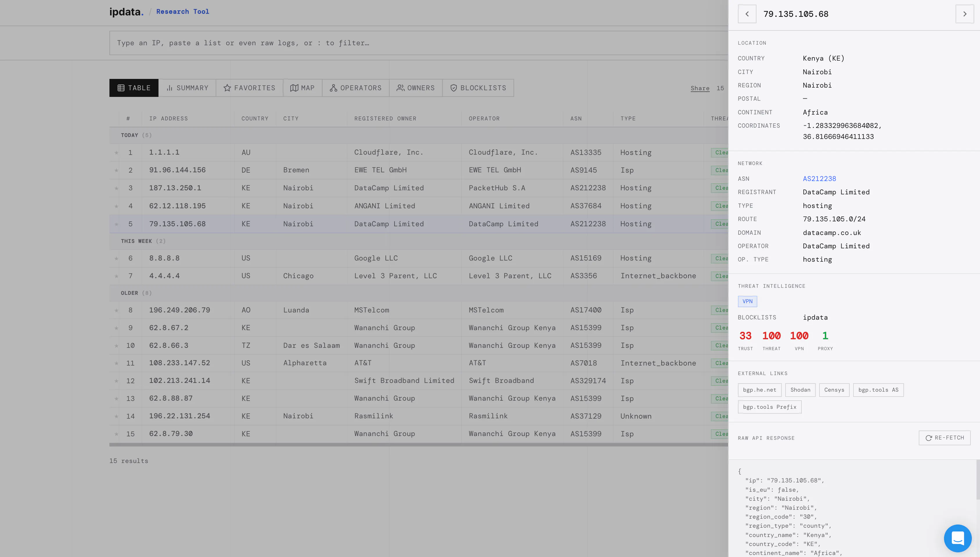
Task: Open the AS212238 ASN link
Action: point(819,179)
